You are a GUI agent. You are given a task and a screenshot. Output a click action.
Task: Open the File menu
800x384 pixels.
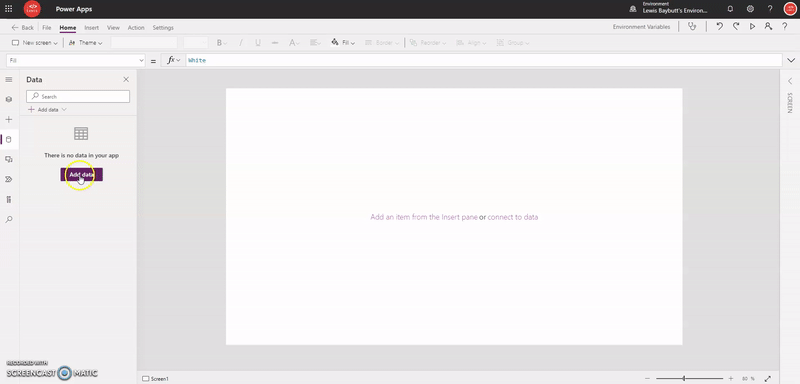click(x=46, y=28)
